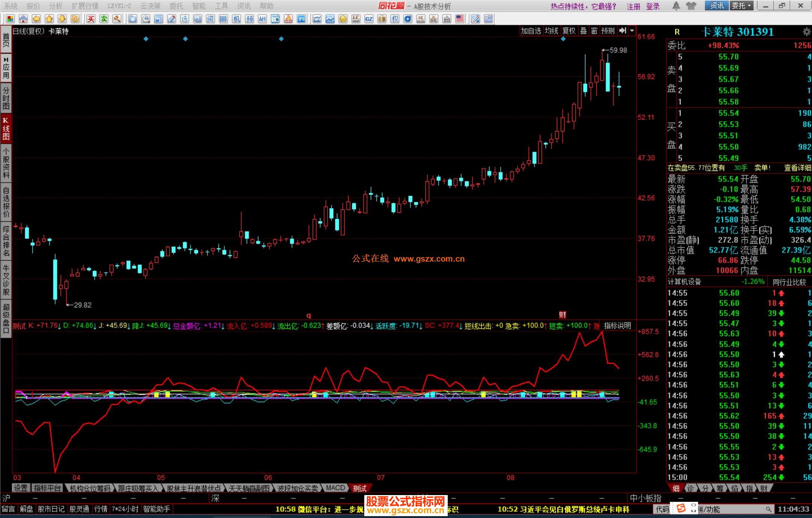The width and height of the screenshot is (812, 518).
Task: Click the 查看详细 link
Action: coord(797,168)
